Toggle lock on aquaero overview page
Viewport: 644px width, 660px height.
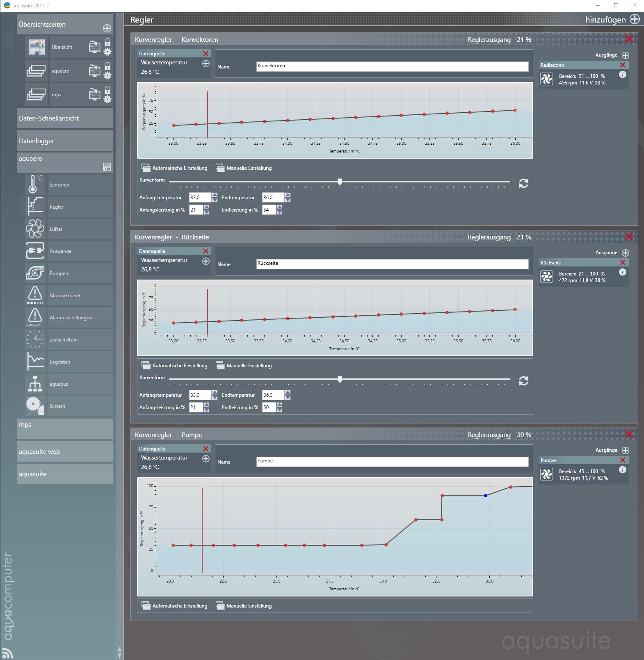tap(107, 66)
